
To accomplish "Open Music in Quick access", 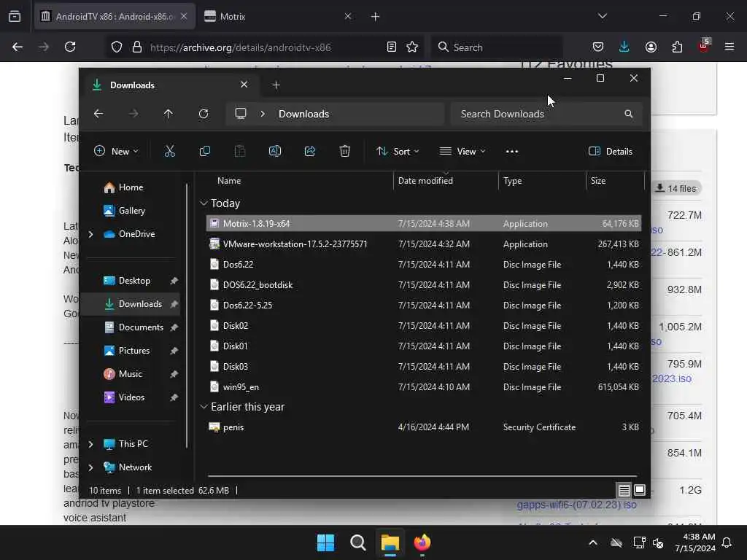I will tap(123, 374).
